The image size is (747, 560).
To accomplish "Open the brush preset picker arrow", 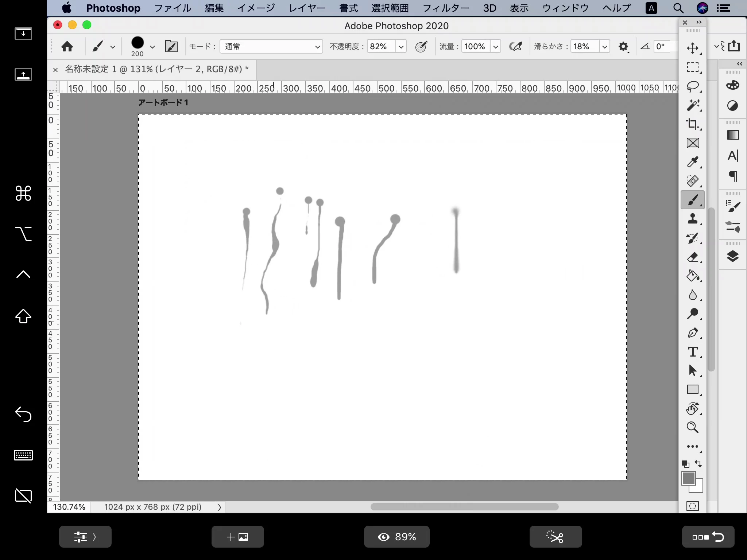I will click(x=152, y=47).
